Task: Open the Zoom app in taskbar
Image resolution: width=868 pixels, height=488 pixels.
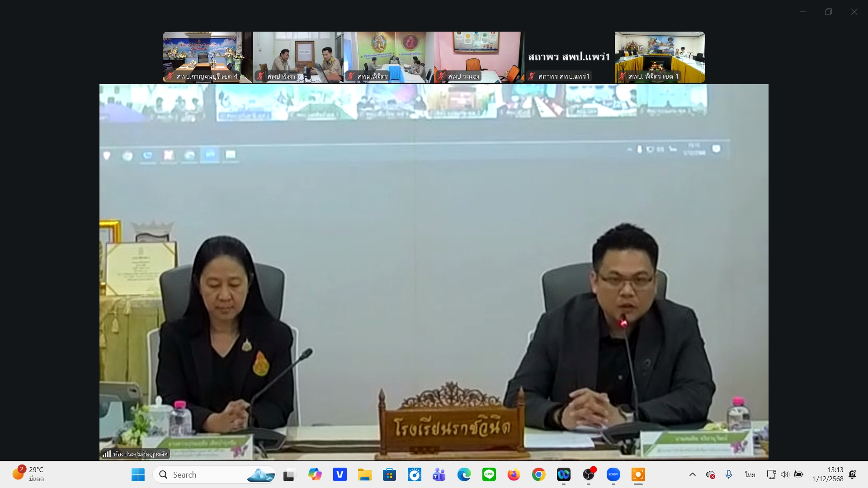Action: coord(613,474)
